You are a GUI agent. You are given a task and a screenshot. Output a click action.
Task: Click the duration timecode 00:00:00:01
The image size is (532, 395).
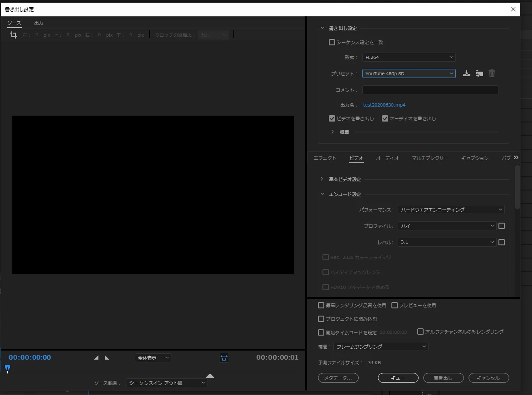point(277,357)
